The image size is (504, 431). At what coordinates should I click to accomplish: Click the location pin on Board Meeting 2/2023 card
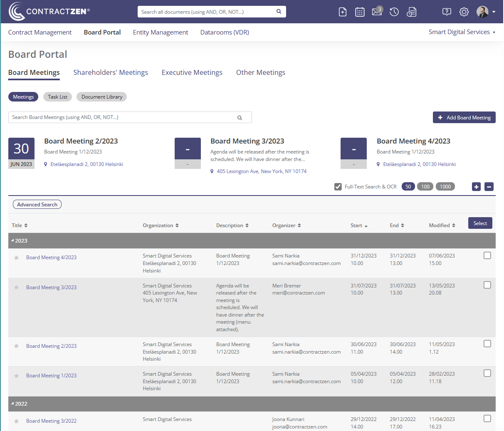point(46,164)
